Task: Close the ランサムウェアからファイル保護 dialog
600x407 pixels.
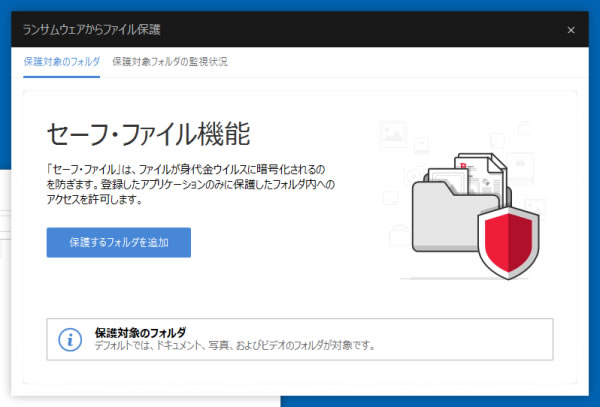Action: [x=571, y=30]
